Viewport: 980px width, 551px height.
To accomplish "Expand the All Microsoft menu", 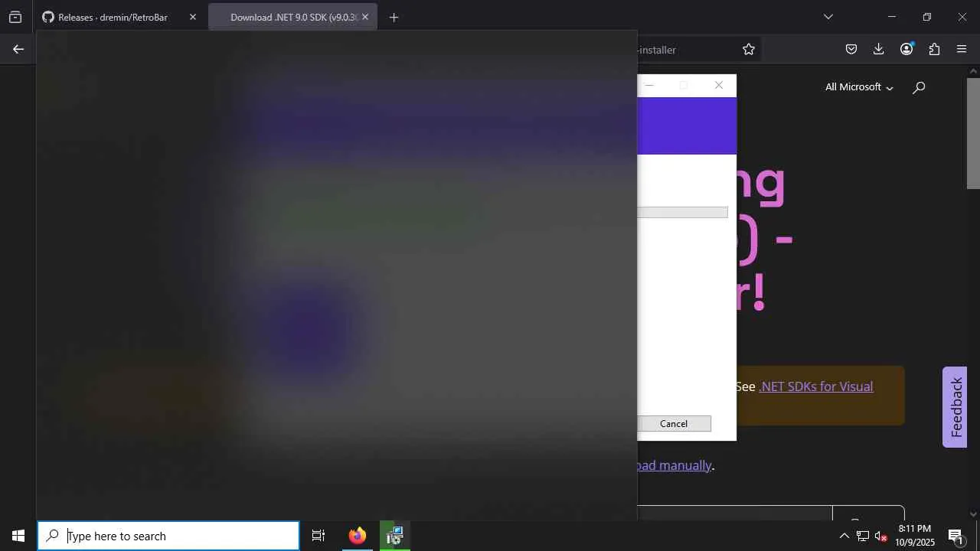I will pos(859,87).
